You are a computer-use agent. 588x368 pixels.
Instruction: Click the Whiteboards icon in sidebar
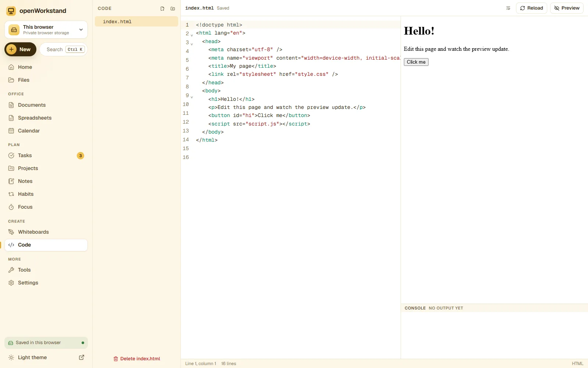[11, 232]
